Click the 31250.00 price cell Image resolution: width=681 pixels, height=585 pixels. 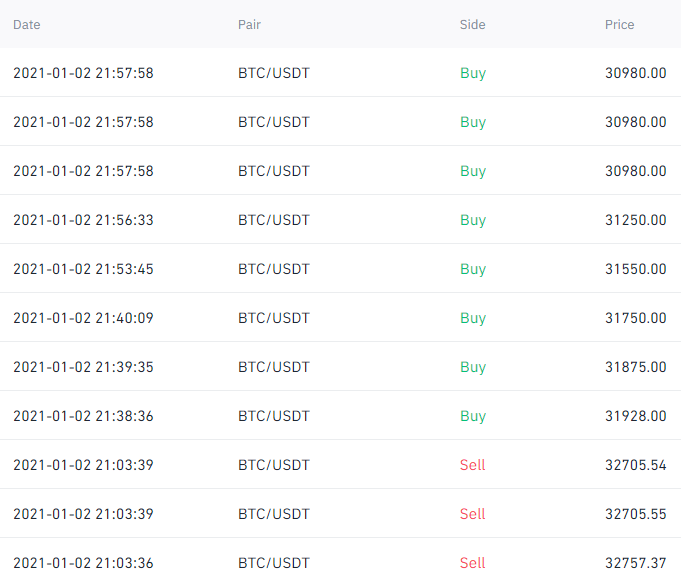635,220
